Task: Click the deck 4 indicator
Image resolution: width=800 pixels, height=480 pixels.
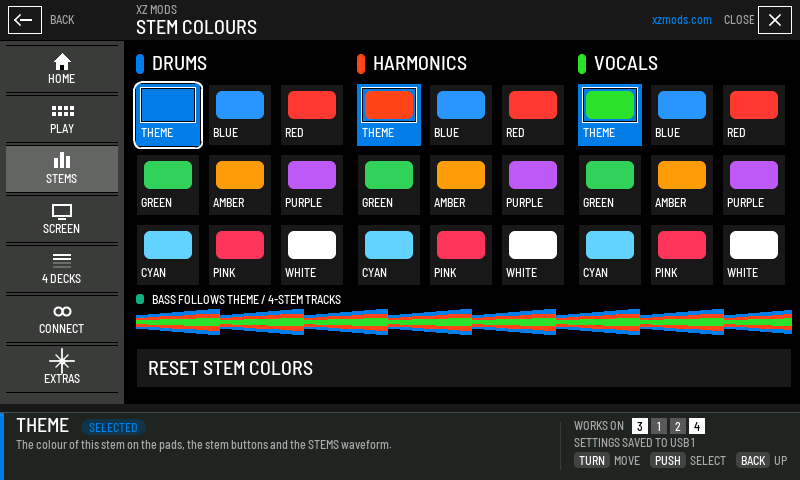Action: [697, 426]
